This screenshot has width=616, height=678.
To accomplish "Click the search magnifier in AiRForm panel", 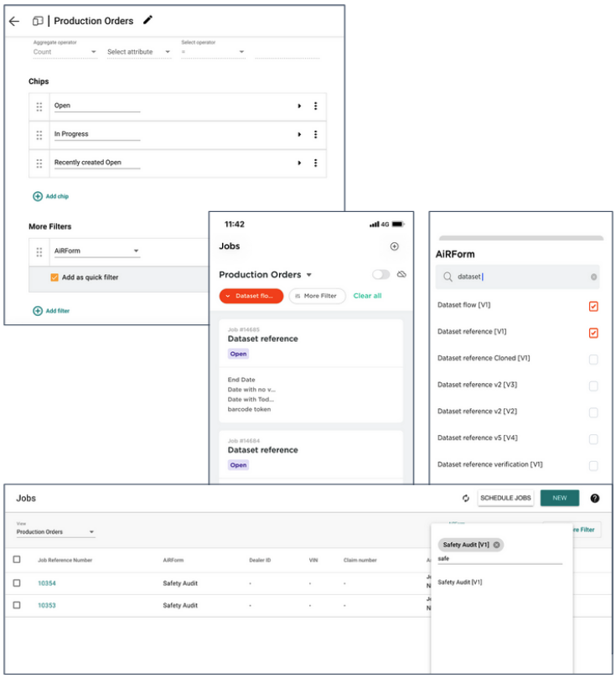I will (448, 277).
